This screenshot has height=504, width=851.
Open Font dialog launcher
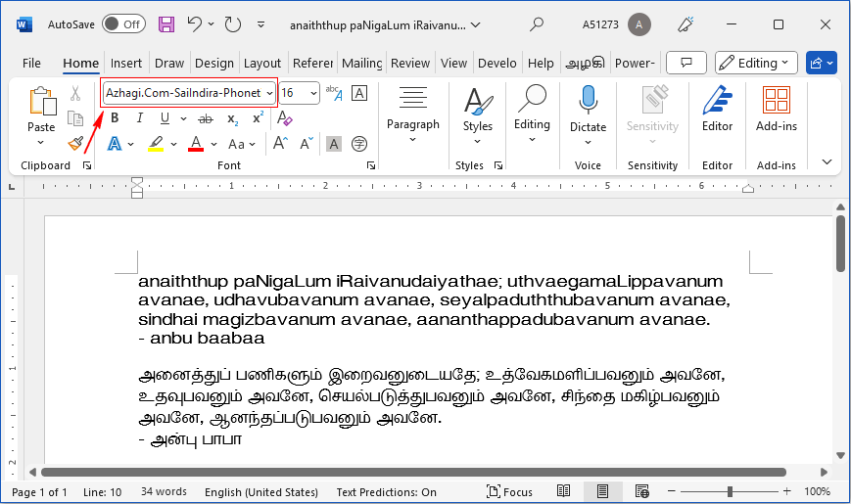tap(371, 165)
